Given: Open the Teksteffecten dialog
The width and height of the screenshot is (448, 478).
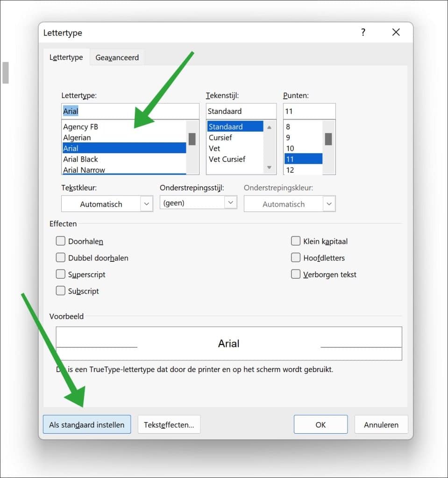Looking at the screenshot, I should click(169, 424).
